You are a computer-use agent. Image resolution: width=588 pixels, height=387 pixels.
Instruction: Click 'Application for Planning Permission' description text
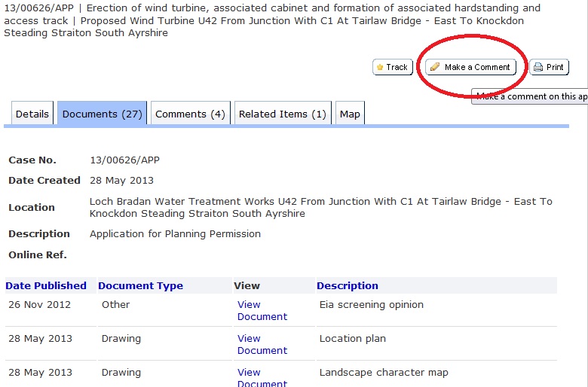pos(175,234)
